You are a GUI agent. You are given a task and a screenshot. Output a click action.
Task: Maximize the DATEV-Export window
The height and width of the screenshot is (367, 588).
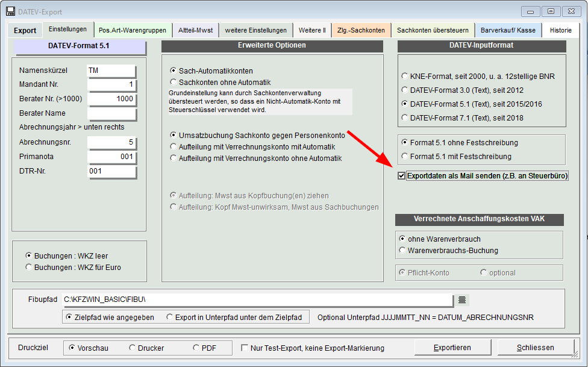coord(551,11)
